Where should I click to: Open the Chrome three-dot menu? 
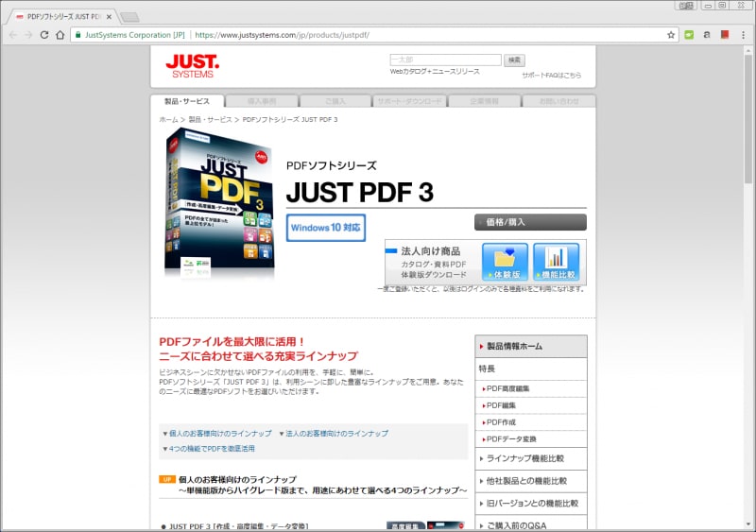tap(743, 35)
